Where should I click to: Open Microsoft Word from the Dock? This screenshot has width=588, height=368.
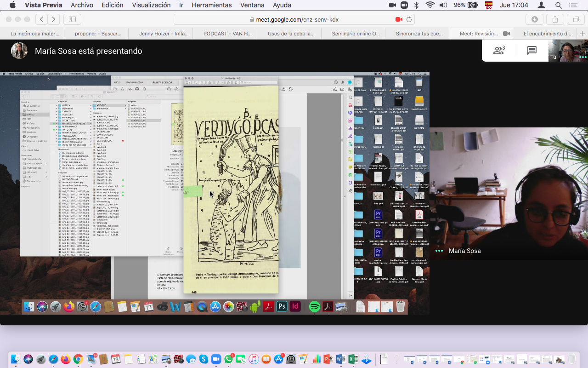341,359
